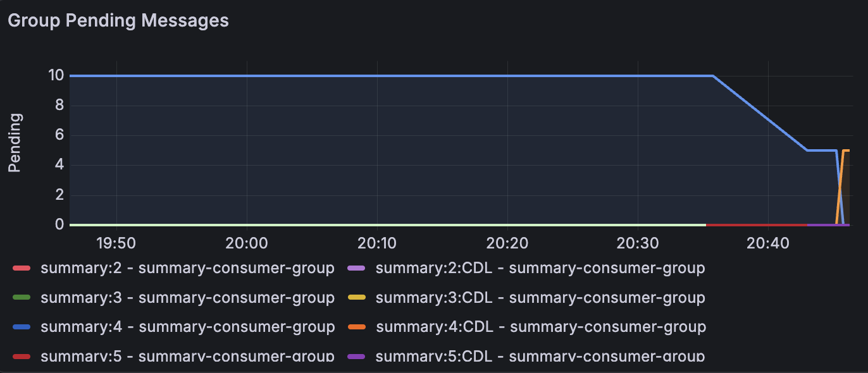Click the blue color swatch for summary:4
Image resolution: width=868 pixels, height=373 pixels.
pos(22,327)
